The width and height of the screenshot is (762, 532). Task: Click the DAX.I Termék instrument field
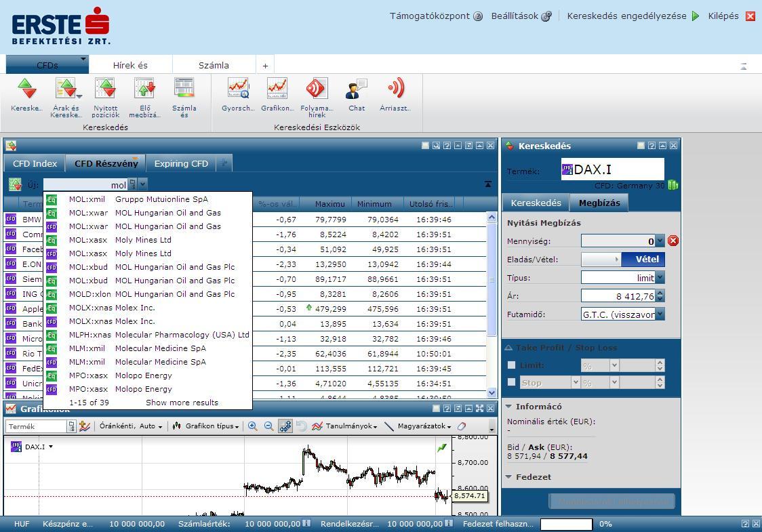(612, 169)
